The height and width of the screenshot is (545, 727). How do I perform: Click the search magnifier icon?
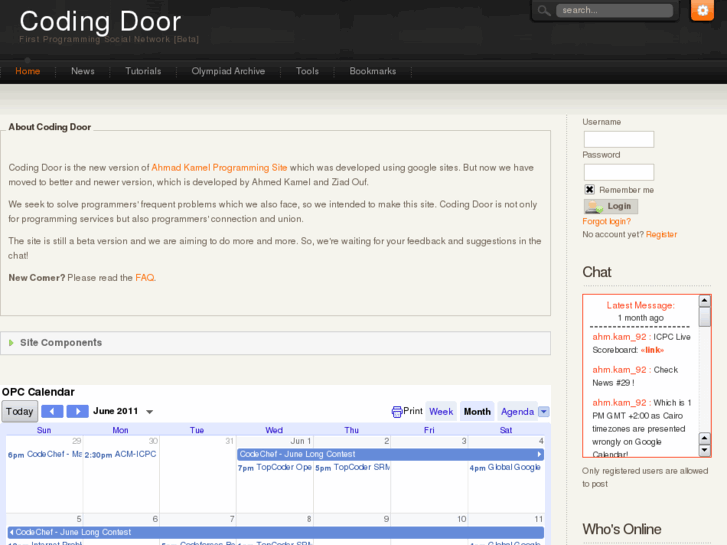click(x=544, y=10)
